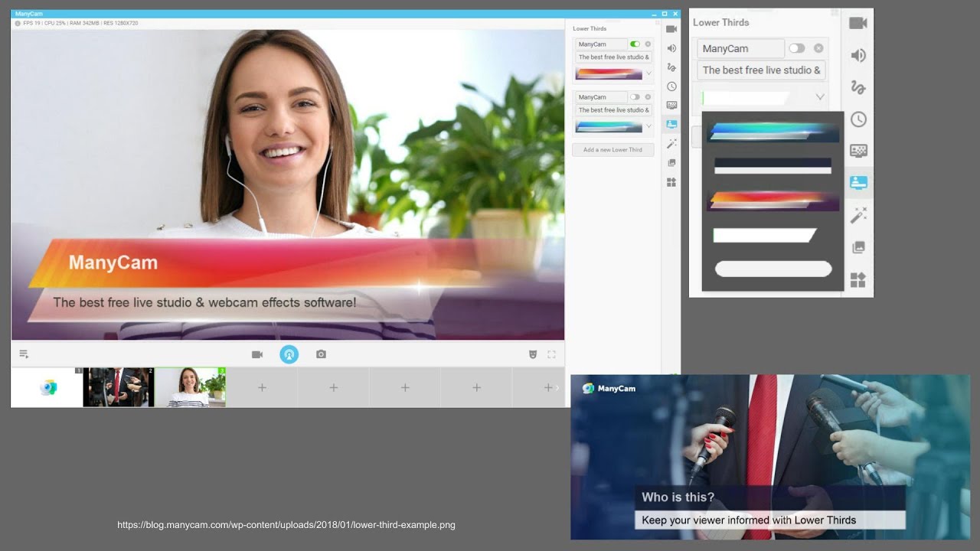Open Chroma Key icon in enlarged panel

858,151
